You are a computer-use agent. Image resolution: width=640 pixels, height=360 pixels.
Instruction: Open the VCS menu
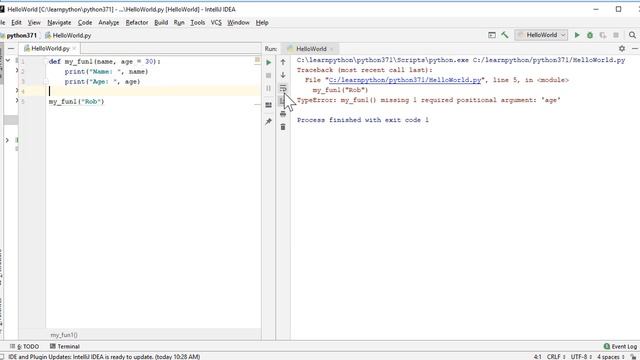(x=216, y=22)
